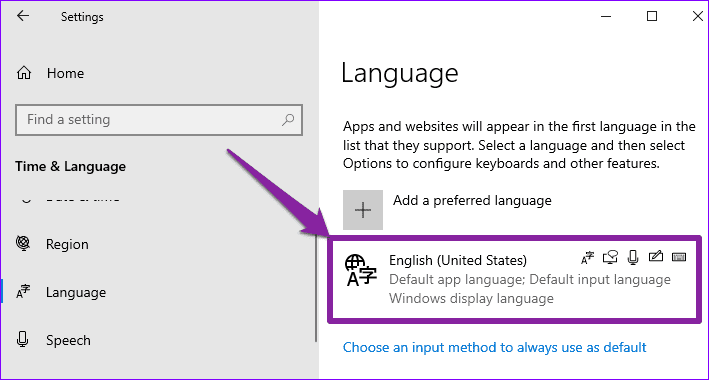Viewport: 709px width, 380px height.
Task: Click the handwriting feature icon
Action: click(x=655, y=257)
